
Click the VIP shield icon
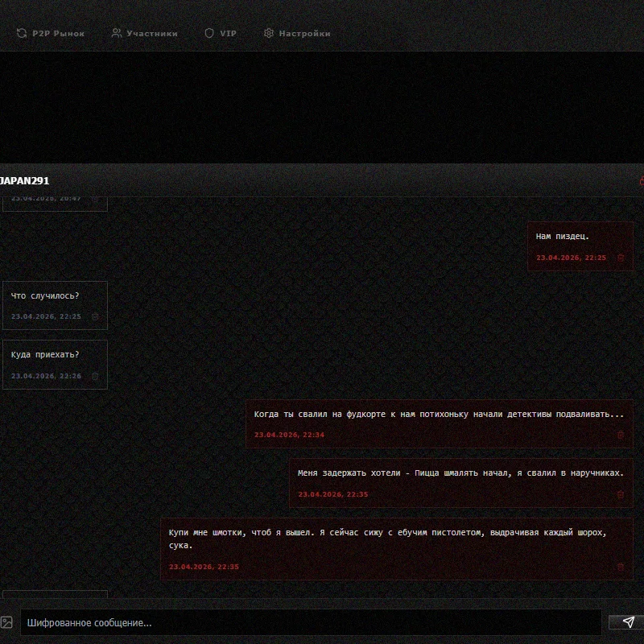[x=209, y=34]
